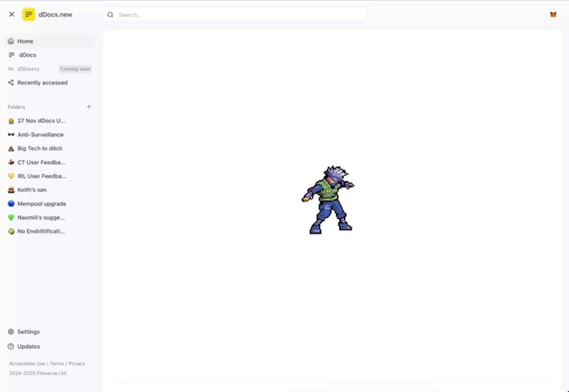Open the Keith's san folder
The height and width of the screenshot is (392, 569).
pos(32,190)
